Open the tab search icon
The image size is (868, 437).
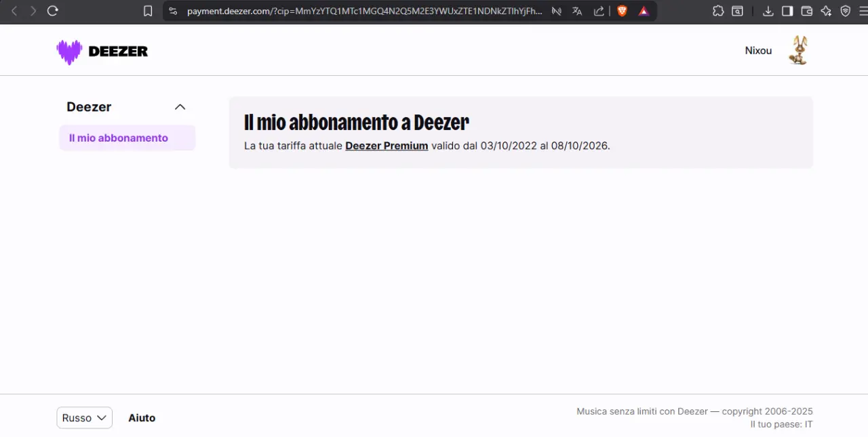737,11
